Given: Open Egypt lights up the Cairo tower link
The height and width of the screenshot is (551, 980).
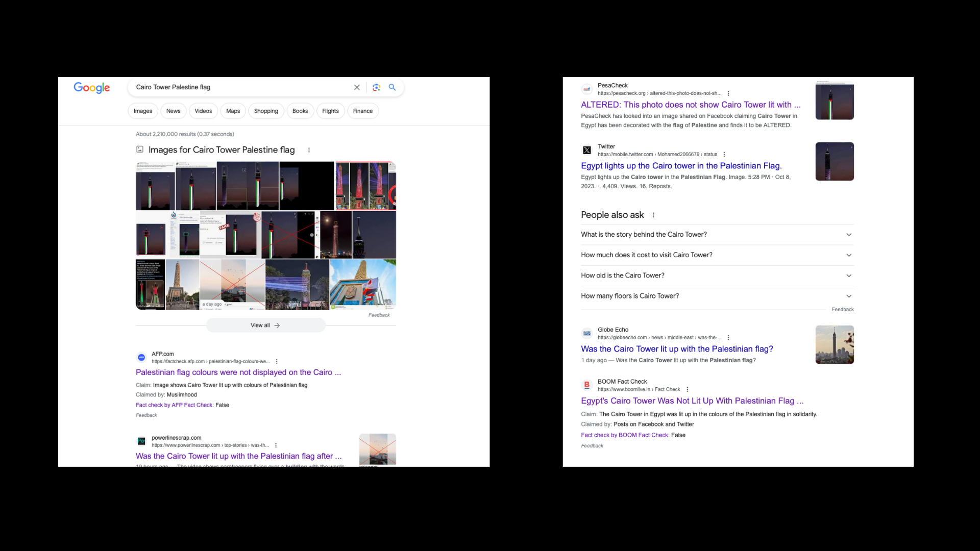Looking at the screenshot, I should point(681,166).
